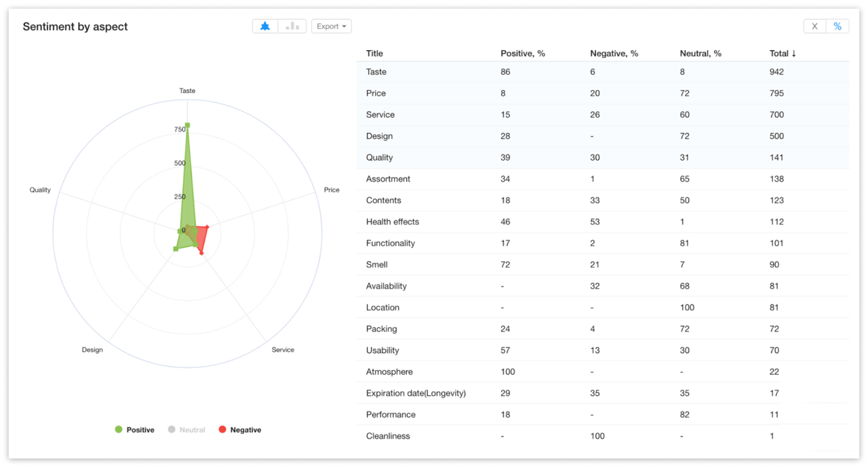Image resolution: width=868 pixels, height=469 pixels.
Task: Click the gray Neutral legend dot
Action: [x=172, y=429]
